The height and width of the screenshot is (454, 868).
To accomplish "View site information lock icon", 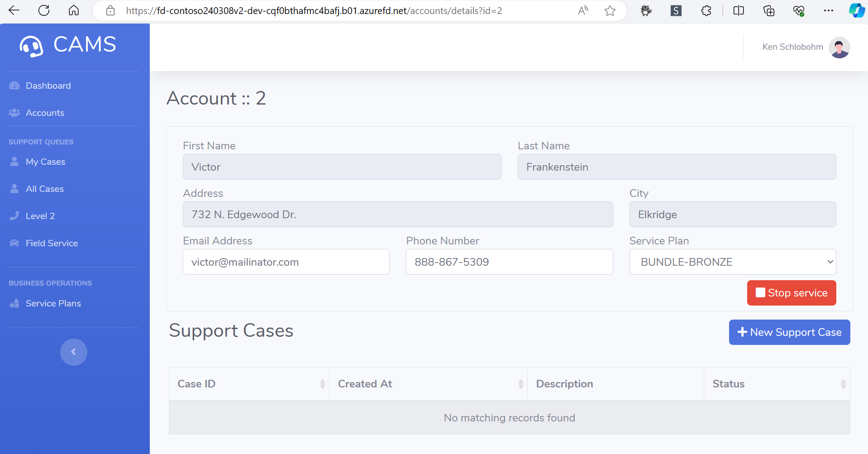I will pyautogui.click(x=110, y=11).
